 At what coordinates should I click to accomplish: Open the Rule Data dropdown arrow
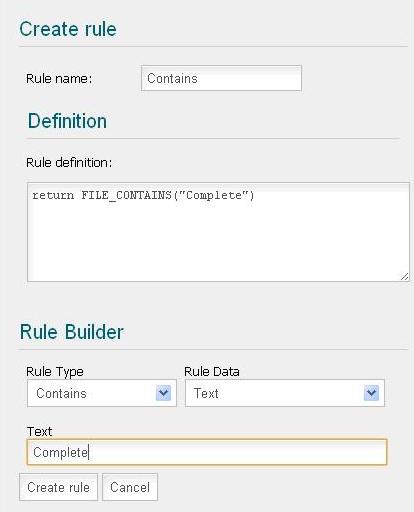click(x=371, y=393)
